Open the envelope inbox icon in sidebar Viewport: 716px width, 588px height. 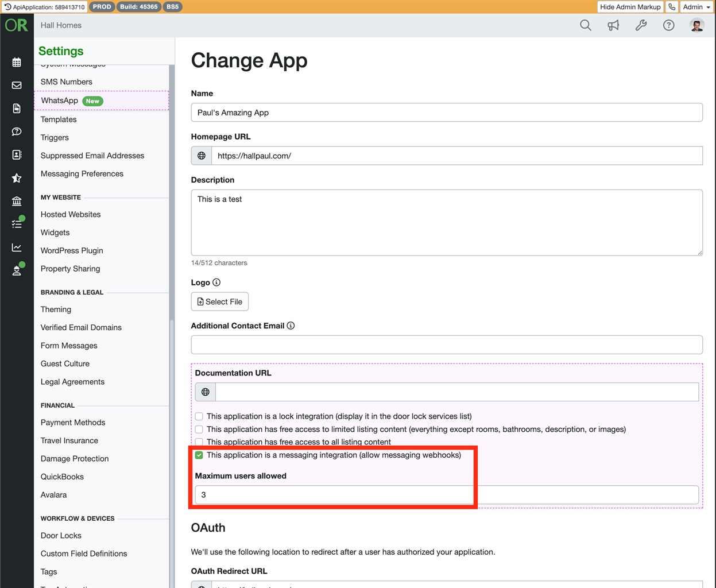click(x=17, y=85)
